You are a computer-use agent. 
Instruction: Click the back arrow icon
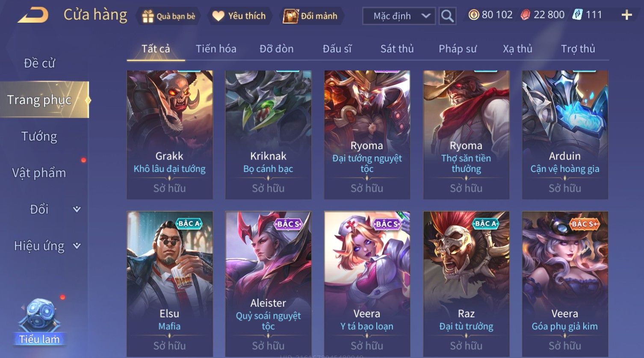point(33,15)
